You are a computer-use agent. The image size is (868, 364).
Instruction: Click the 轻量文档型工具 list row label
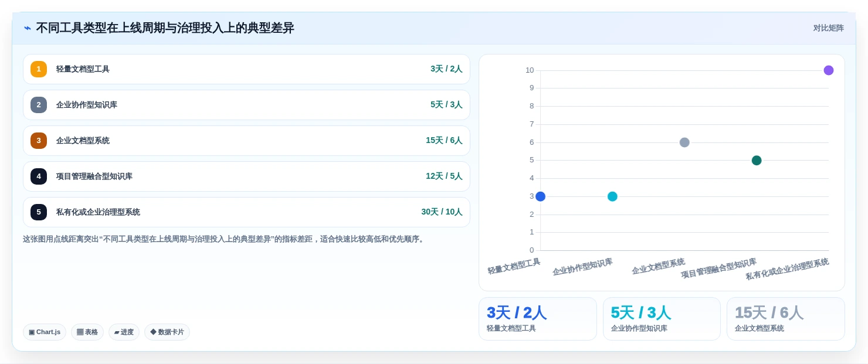83,69
